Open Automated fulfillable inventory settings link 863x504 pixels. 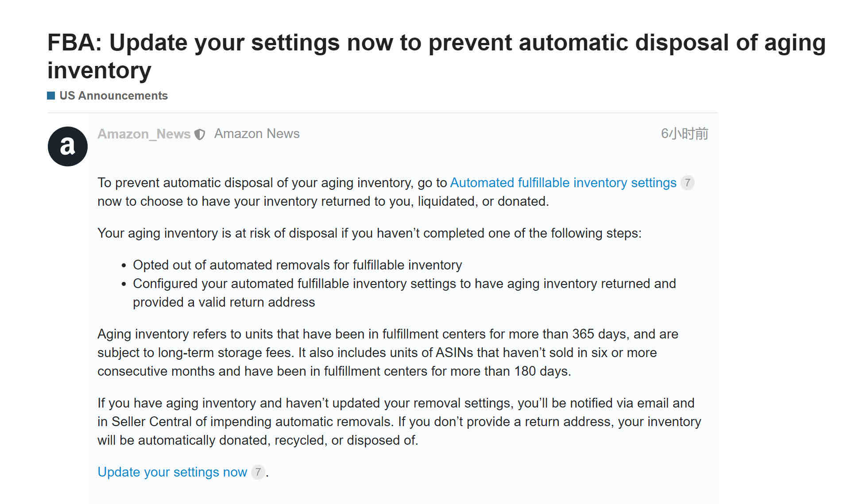(563, 182)
